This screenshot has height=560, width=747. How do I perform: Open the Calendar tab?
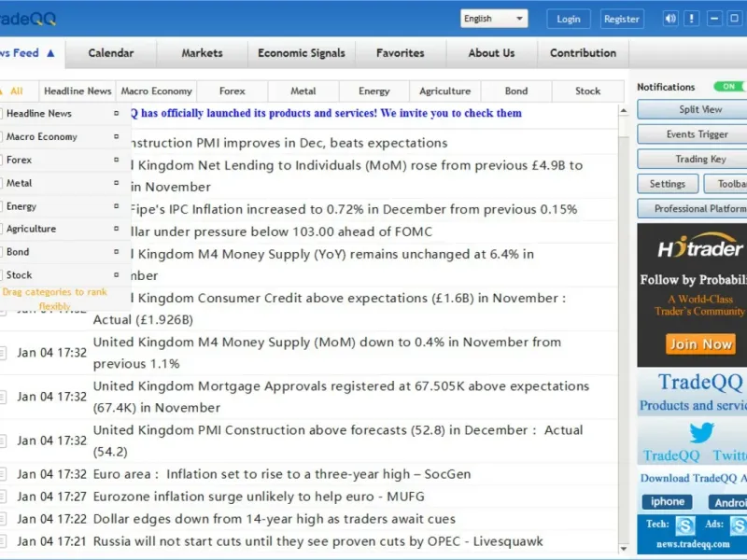tap(110, 53)
